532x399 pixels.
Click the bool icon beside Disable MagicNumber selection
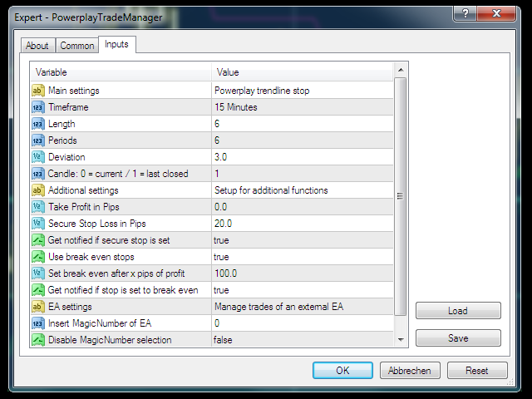[x=38, y=340]
